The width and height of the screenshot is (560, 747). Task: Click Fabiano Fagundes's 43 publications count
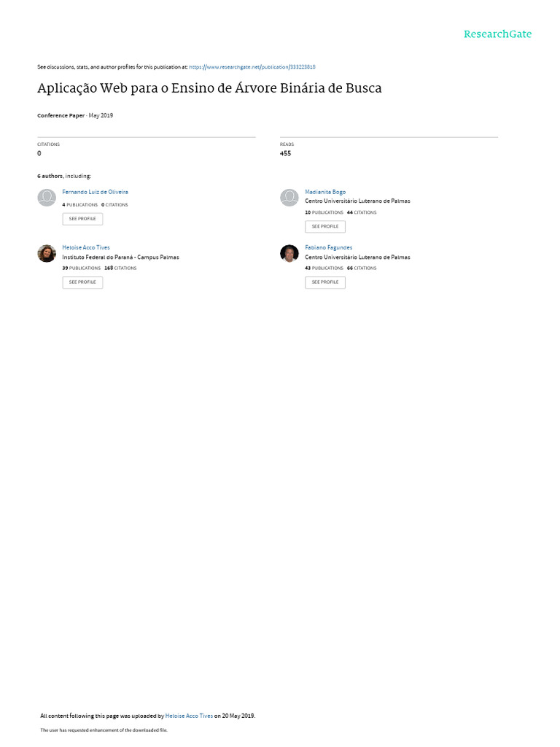(x=324, y=268)
